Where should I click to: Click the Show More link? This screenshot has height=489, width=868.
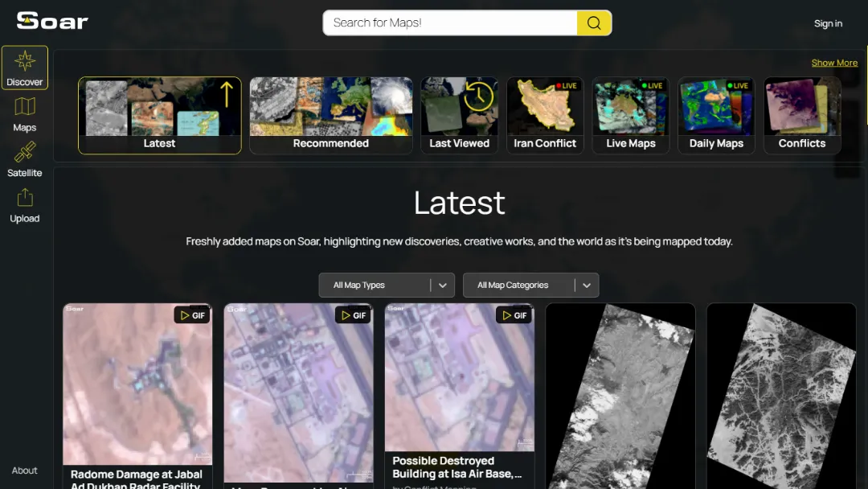[834, 63]
